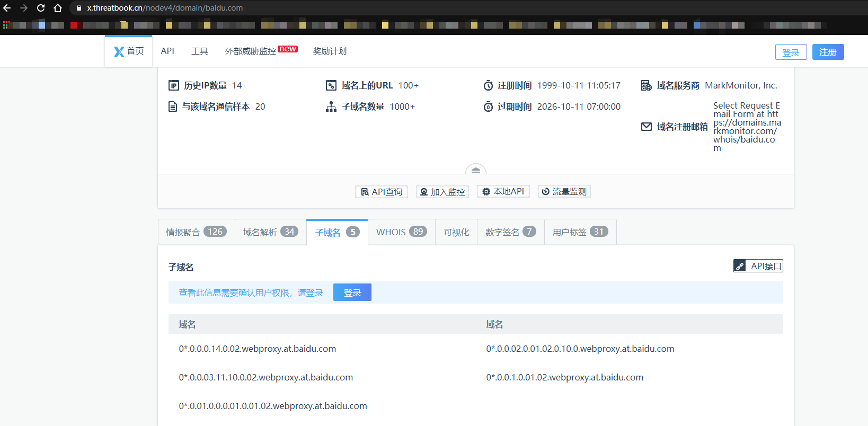Click 0*.0.0.1.0.01.02.webproxy.at.baidu.com

click(x=565, y=377)
